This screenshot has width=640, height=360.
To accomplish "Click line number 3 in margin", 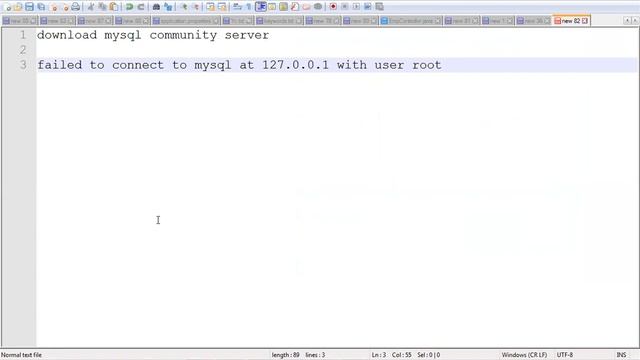I will pyautogui.click(x=23, y=65).
